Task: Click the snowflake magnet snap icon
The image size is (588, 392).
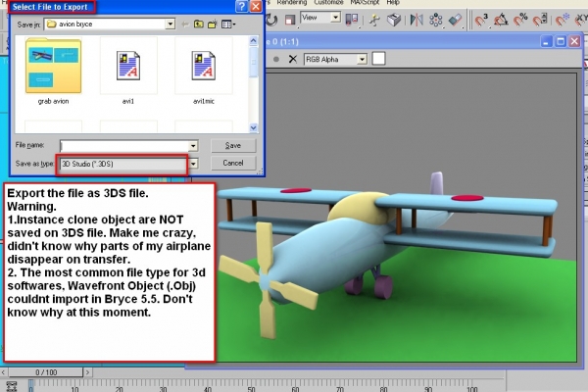Action: click(563, 20)
